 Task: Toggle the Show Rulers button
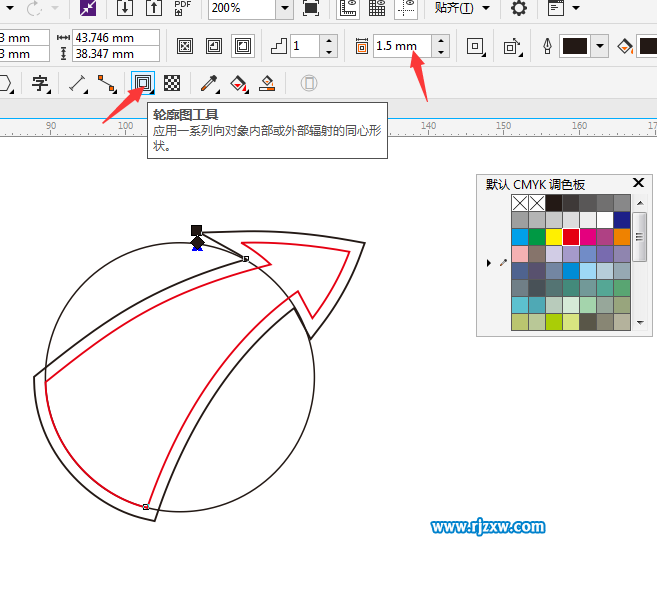pyautogui.click(x=348, y=8)
